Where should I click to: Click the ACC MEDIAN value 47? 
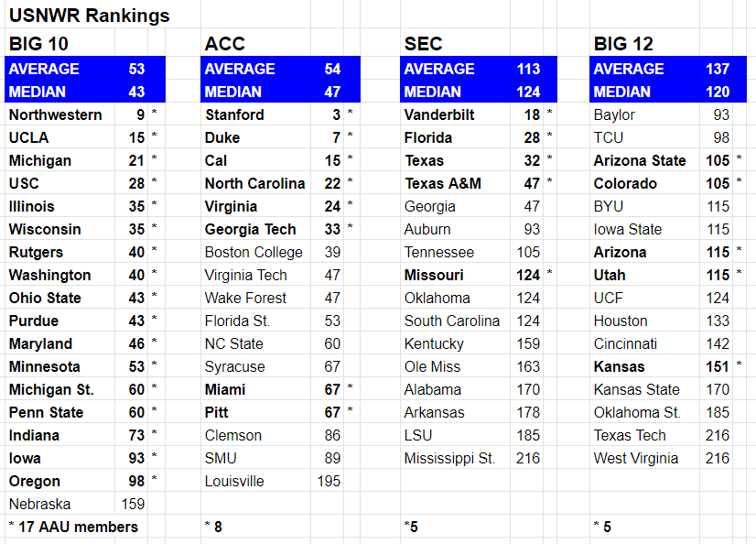pyautogui.click(x=332, y=92)
